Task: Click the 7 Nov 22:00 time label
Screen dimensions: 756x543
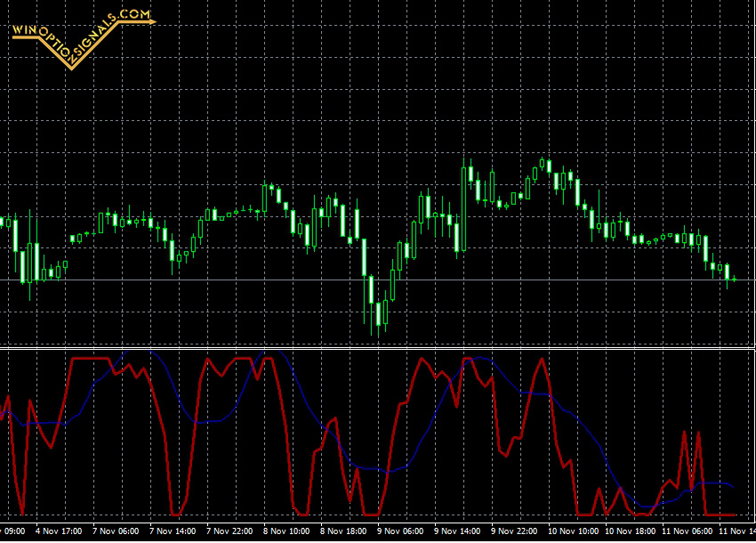Action: tap(229, 531)
